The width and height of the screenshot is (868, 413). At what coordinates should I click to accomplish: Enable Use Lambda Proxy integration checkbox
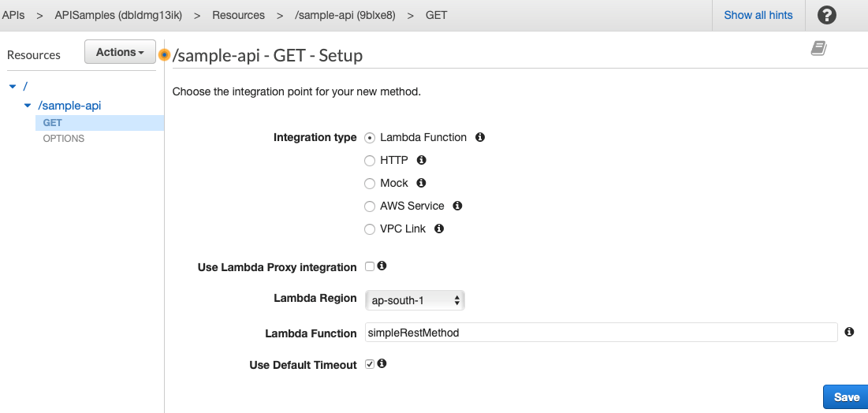370,266
